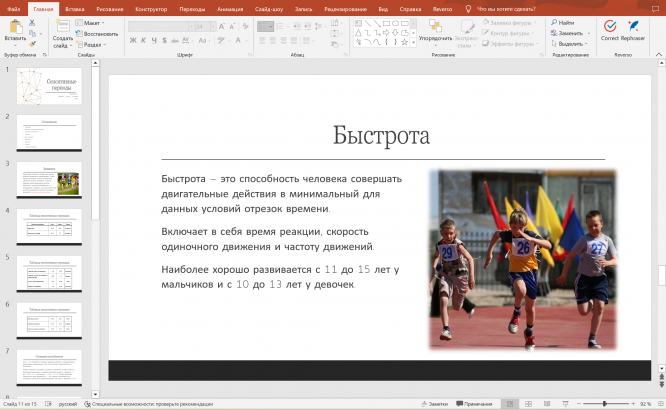
Task: Switch to Normal view in status bar
Action: [x=510, y=404]
